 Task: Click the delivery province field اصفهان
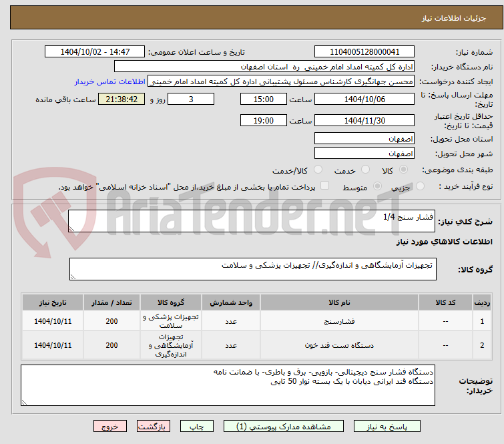click(x=364, y=139)
